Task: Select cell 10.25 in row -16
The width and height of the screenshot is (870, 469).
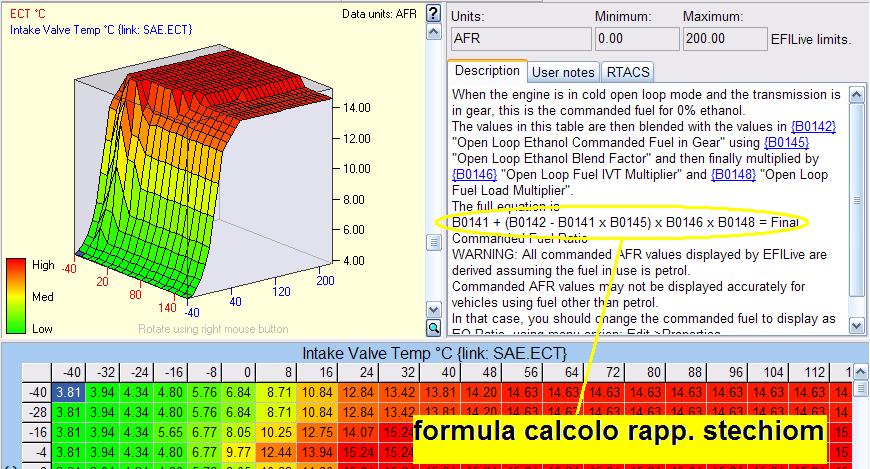Action: coord(276,432)
